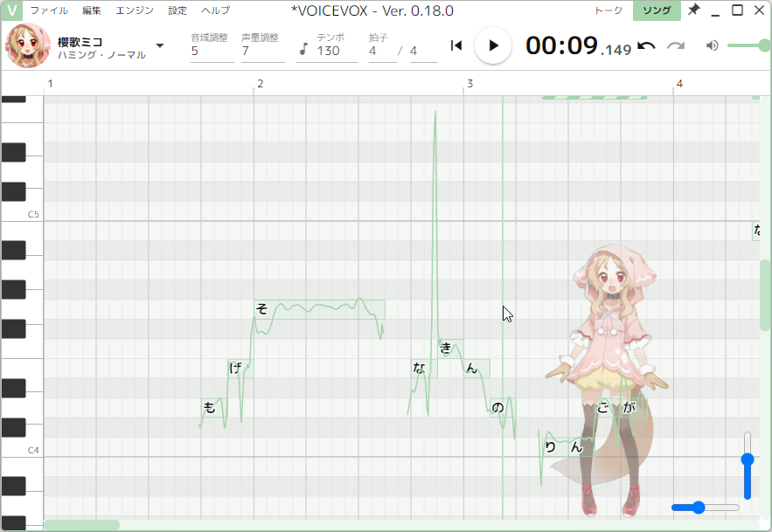The height and width of the screenshot is (532, 772).
Task: Jump playhead back to start
Action: click(456, 45)
